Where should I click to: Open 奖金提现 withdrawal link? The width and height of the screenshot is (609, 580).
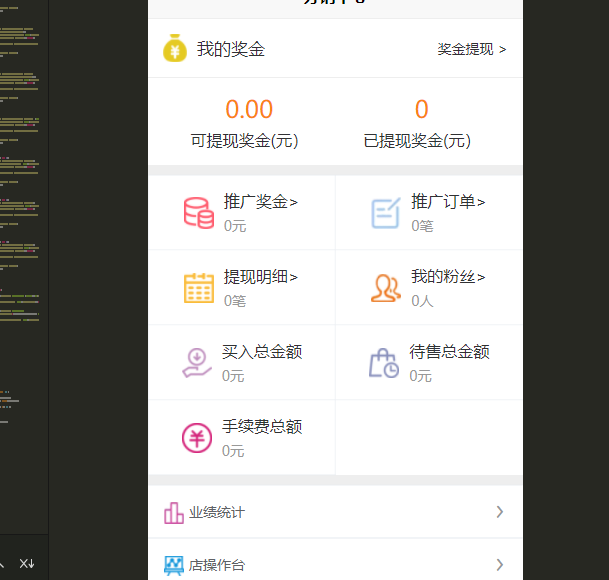471,49
